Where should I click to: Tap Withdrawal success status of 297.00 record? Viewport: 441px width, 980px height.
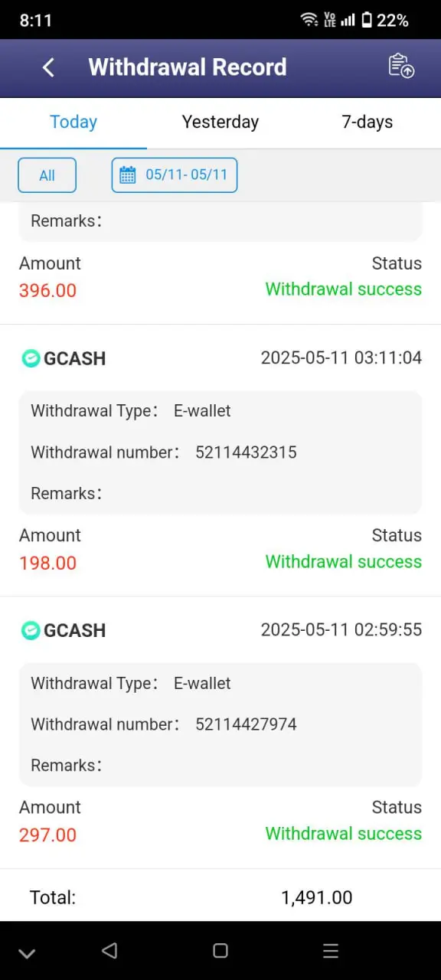pos(343,834)
